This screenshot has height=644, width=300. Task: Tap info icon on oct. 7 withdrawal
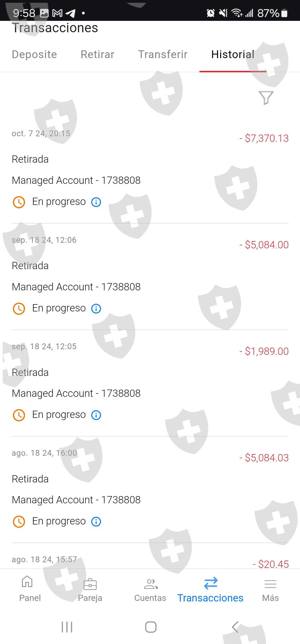(96, 202)
